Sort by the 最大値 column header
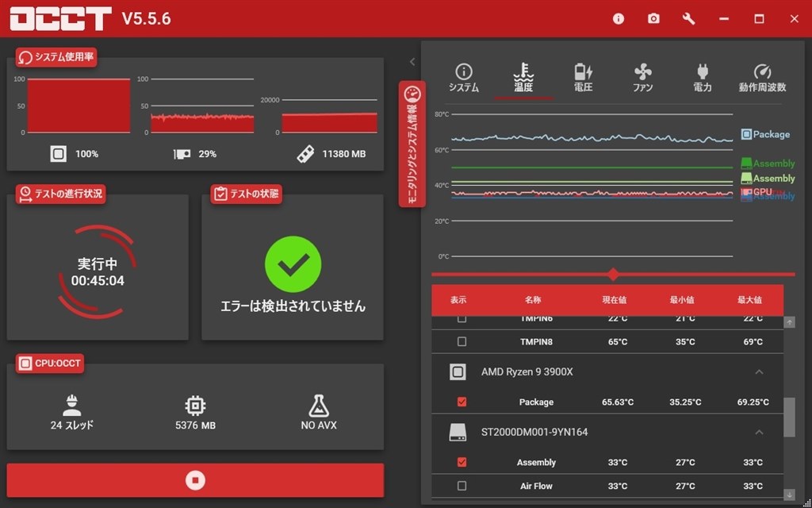The image size is (812, 508). tap(750, 299)
